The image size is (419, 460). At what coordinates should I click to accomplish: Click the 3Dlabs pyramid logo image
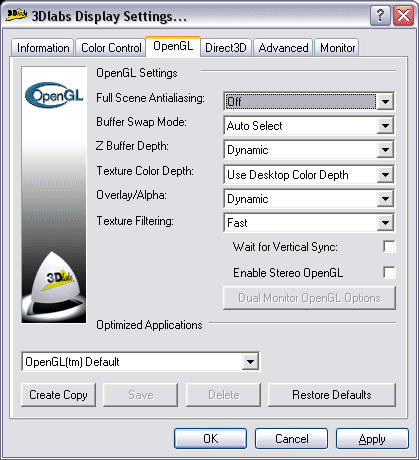point(54,287)
